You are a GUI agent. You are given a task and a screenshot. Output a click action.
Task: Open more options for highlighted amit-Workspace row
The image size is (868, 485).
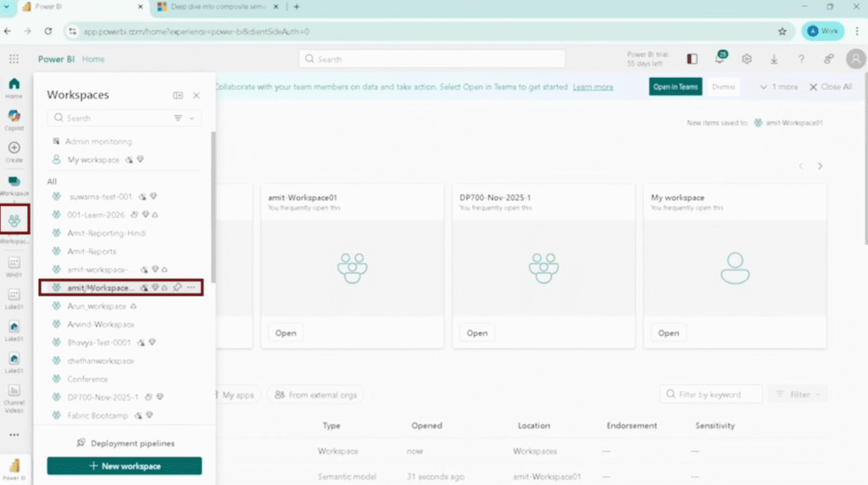pyautogui.click(x=191, y=287)
